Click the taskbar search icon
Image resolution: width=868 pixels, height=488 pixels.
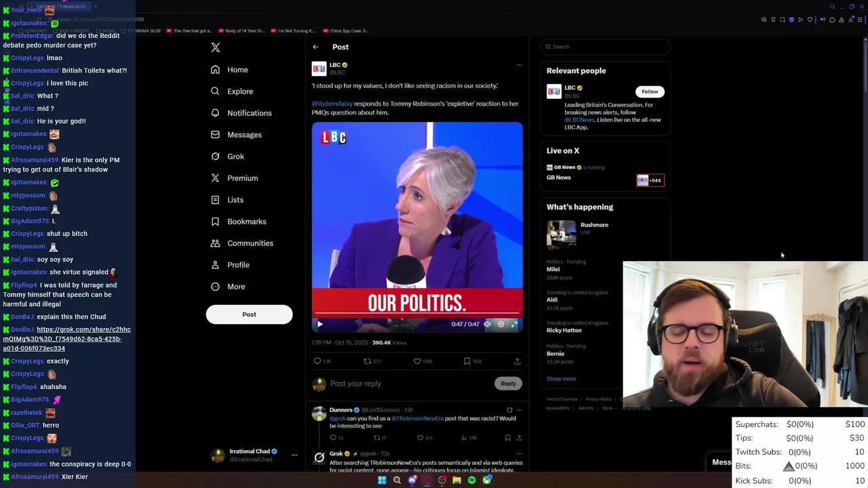click(397, 481)
